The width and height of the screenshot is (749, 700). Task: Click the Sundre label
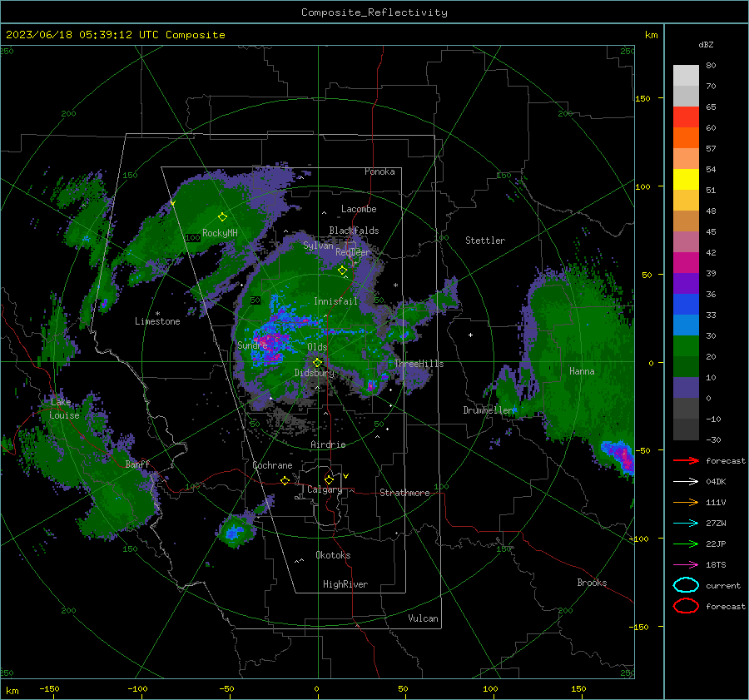pos(252,345)
